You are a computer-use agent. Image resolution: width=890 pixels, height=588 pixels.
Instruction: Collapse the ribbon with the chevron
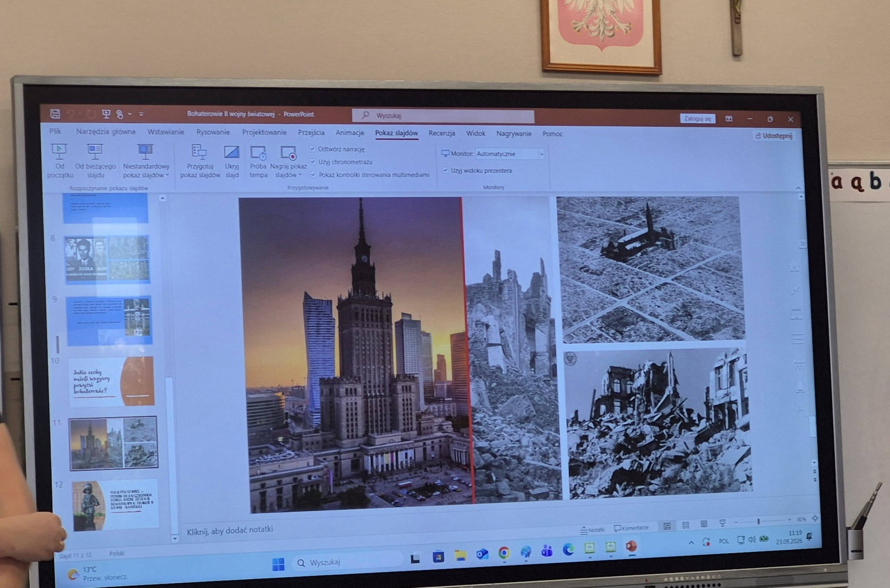click(x=798, y=188)
